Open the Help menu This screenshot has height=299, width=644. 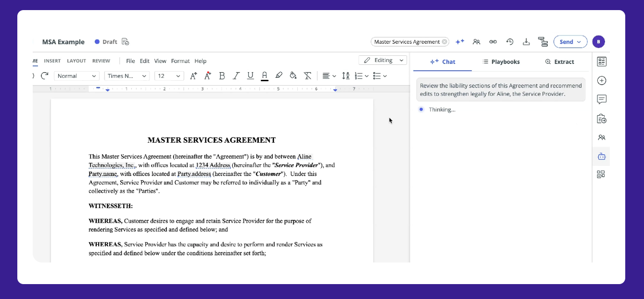pos(201,61)
